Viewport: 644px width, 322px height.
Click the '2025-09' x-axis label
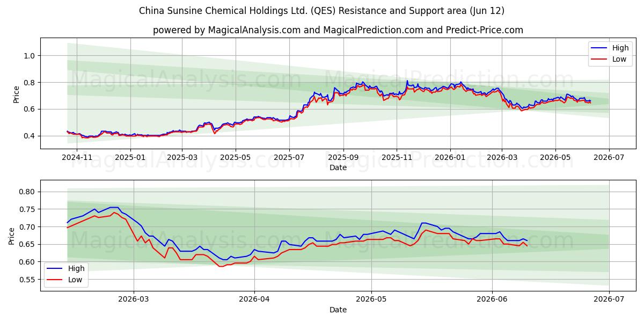tap(343, 157)
